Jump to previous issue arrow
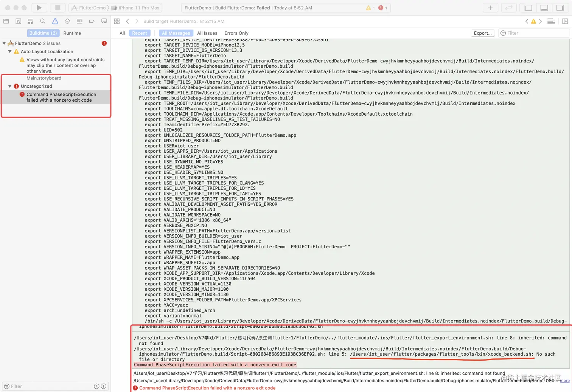This screenshot has width=572, height=392. pyautogui.click(x=527, y=21)
